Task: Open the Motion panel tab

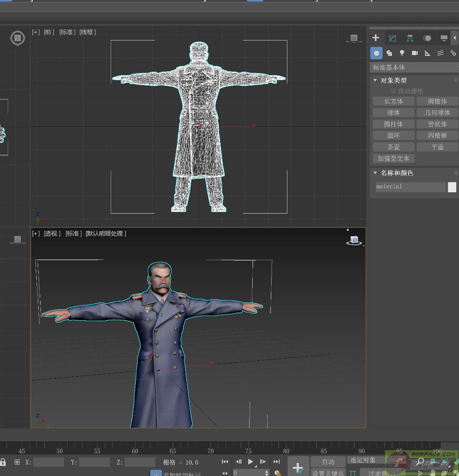Action: click(427, 38)
